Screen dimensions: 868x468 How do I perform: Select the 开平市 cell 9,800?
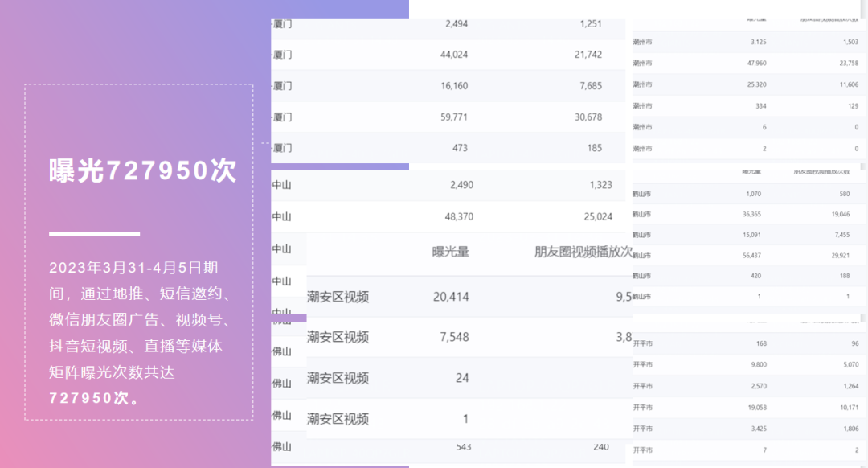pos(759,364)
